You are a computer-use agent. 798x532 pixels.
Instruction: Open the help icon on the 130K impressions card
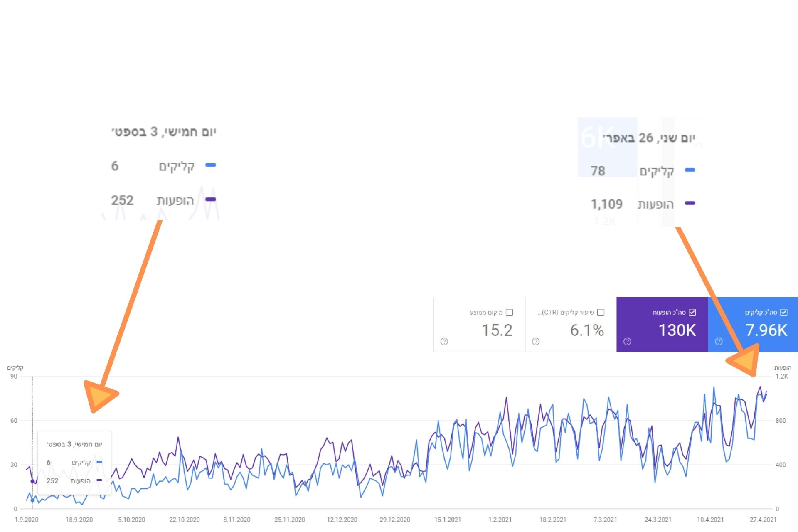pyautogui.click(x=627, y=341)
